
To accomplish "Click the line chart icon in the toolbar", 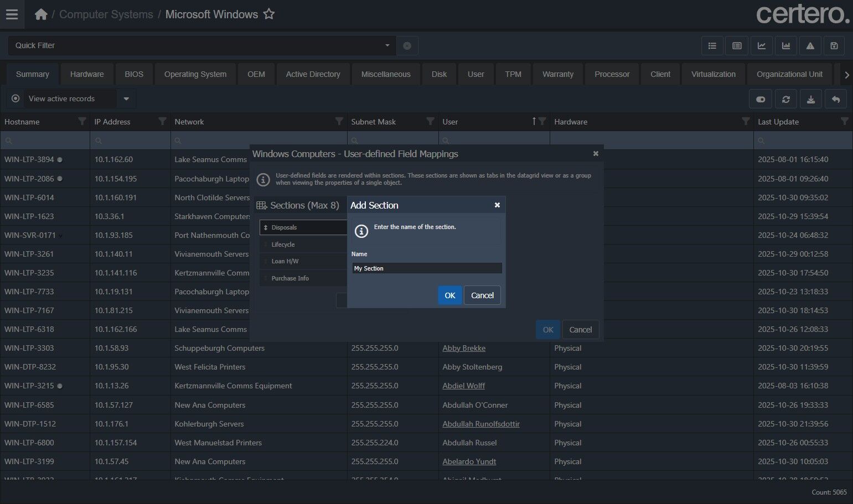I will coord(762,46).
